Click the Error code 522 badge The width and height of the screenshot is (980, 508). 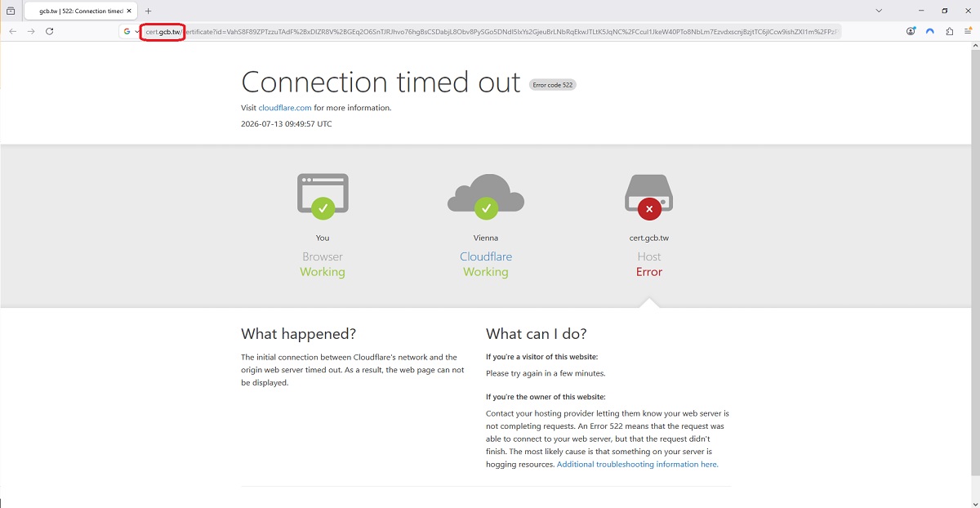(x=553, y=85)
